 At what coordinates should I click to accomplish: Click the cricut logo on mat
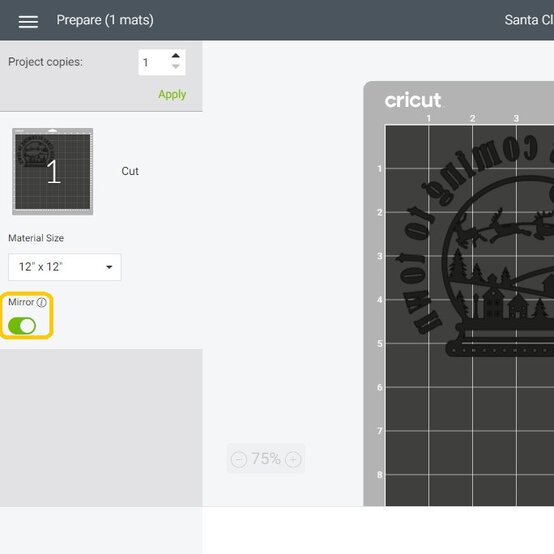point(413,100)
